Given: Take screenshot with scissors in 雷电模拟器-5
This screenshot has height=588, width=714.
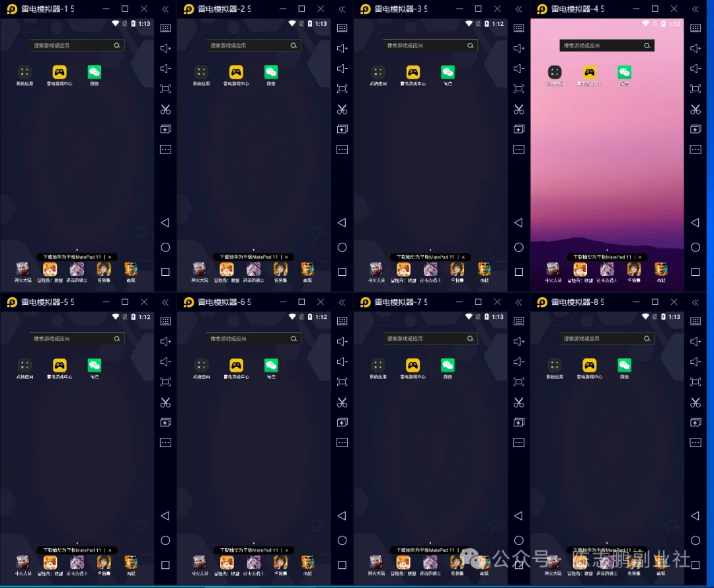Looking at the screenshot, I should (x=166, y=403).
